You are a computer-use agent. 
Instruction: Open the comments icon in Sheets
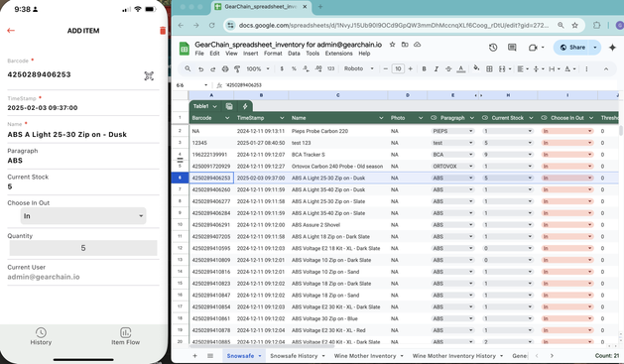(x=512, y=48)
